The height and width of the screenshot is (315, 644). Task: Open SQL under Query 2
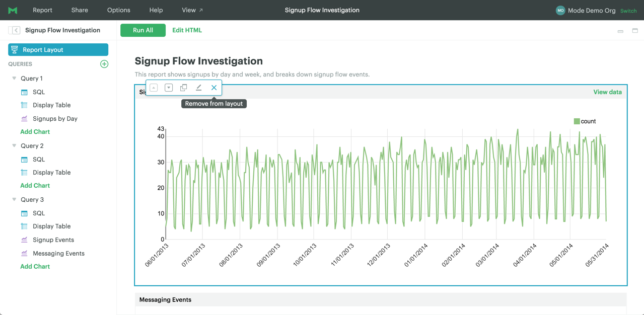(x=39, y=160)
